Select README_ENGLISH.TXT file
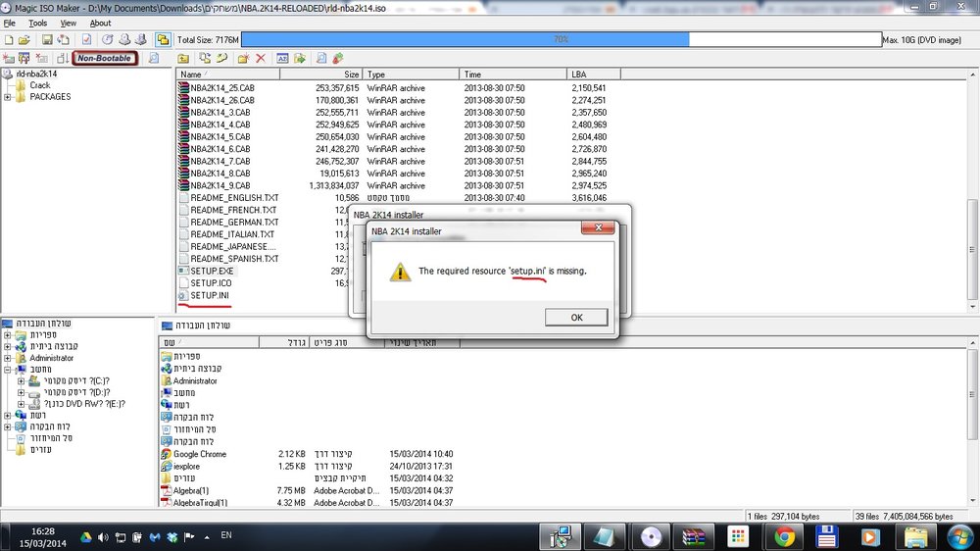 234,198
